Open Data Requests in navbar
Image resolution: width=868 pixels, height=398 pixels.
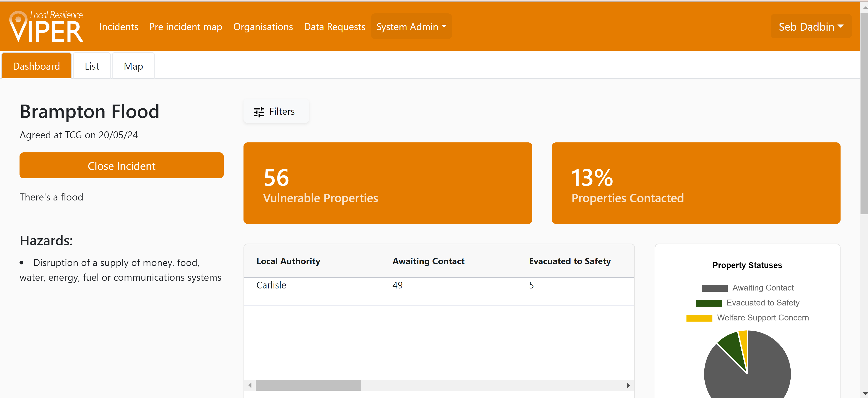[x=334, y=27]
